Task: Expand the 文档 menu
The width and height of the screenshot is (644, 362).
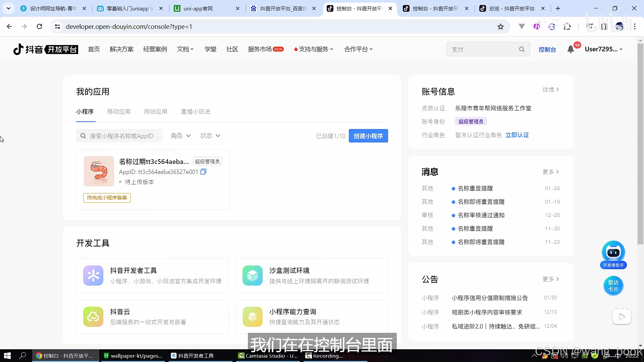Action: coord(185,49)
